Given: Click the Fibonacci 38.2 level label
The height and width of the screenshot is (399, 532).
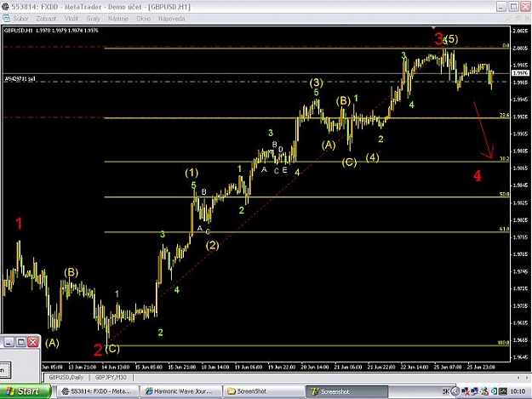Looking at the screenshot, I should 504,158.
